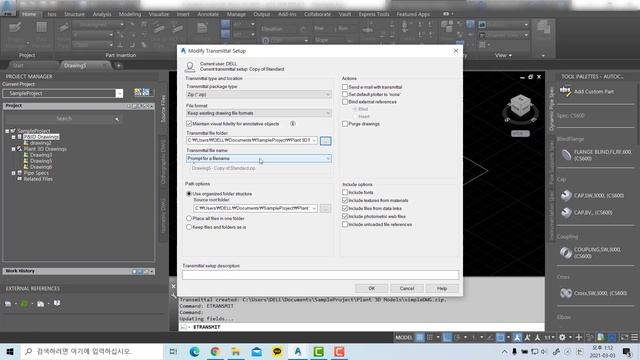The width and height of the screenshot is (640, 360).
Task: Click the customization hamburger icon in status bar
Action: (634, 337)
